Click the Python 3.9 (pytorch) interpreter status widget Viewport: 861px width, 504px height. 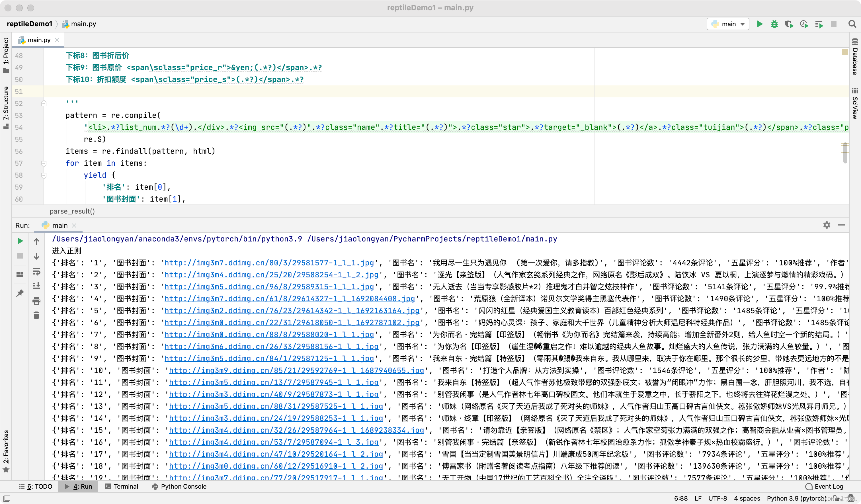tap(796, 498)
